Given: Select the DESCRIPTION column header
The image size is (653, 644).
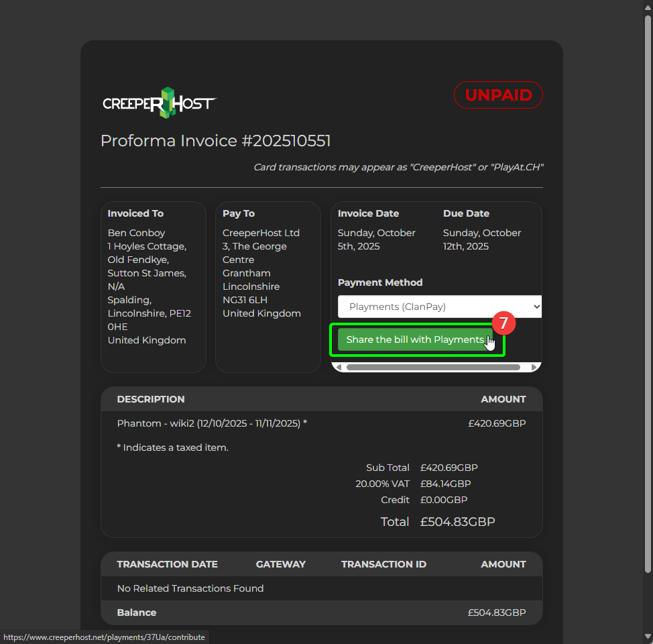Looking at the screenshot, I should [x=151, y=399].
